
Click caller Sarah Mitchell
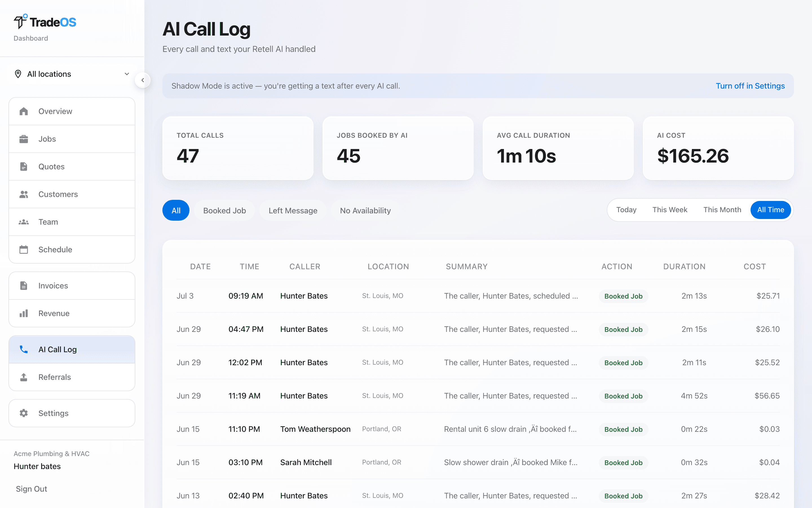(x=306, y=462)
